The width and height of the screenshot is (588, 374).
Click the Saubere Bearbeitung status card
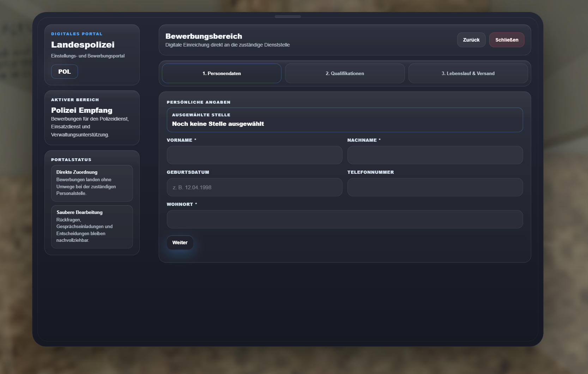click(x=92, y=227)
